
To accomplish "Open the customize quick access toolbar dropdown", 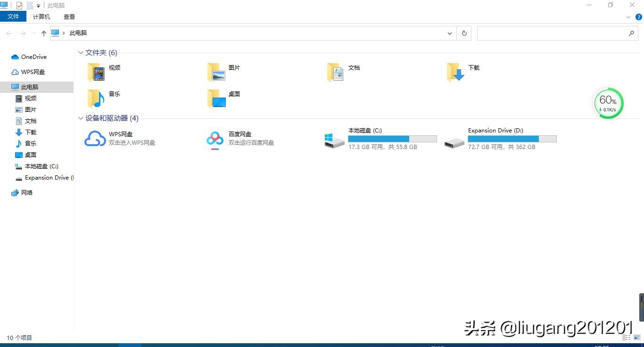I will (x=38, y=6).
